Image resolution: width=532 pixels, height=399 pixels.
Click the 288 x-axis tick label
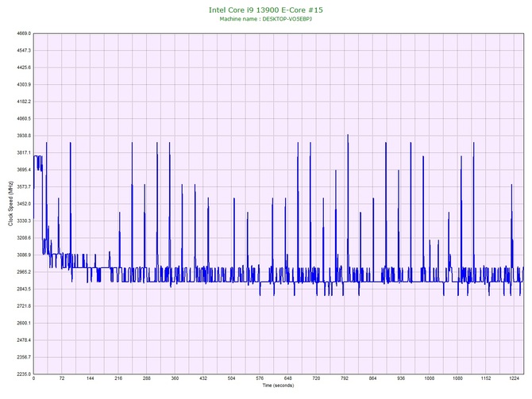(147, 378)
